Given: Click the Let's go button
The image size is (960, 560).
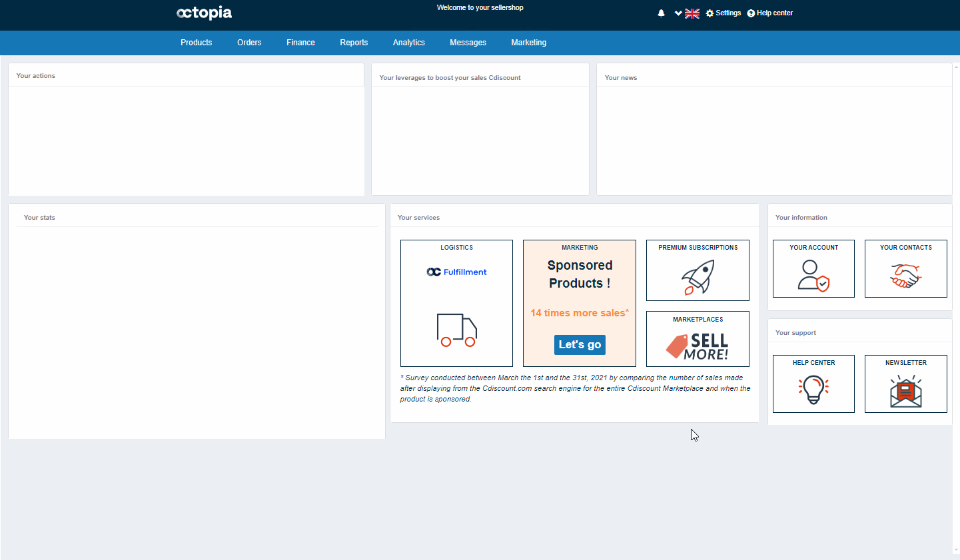Looking at the screenshot, I should click(580, 345).
